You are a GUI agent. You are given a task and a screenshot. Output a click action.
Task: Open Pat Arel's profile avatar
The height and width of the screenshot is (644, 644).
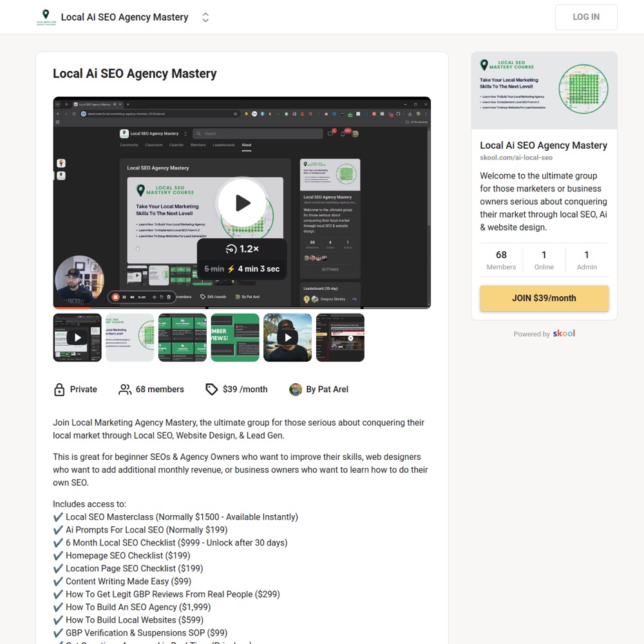(296, 390)
